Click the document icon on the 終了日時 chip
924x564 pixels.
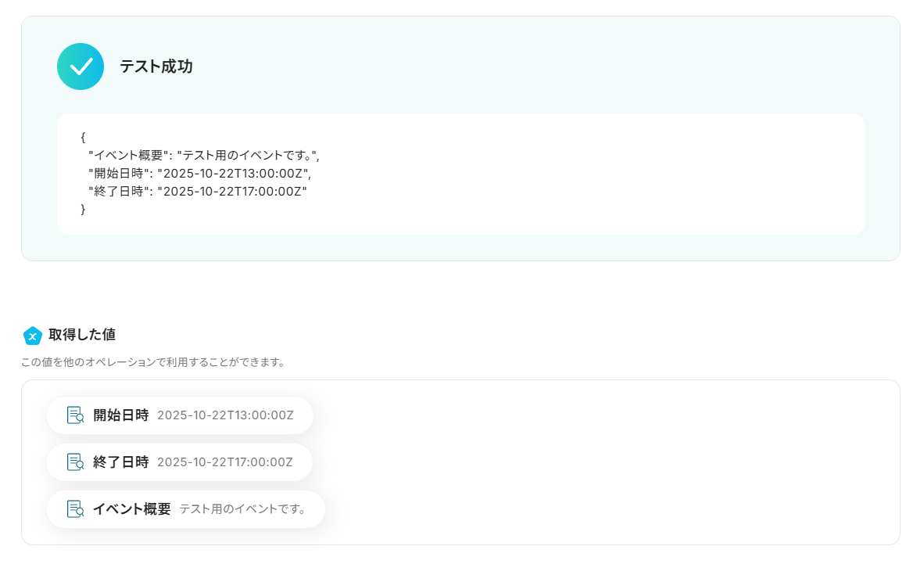tap(75, 462)
